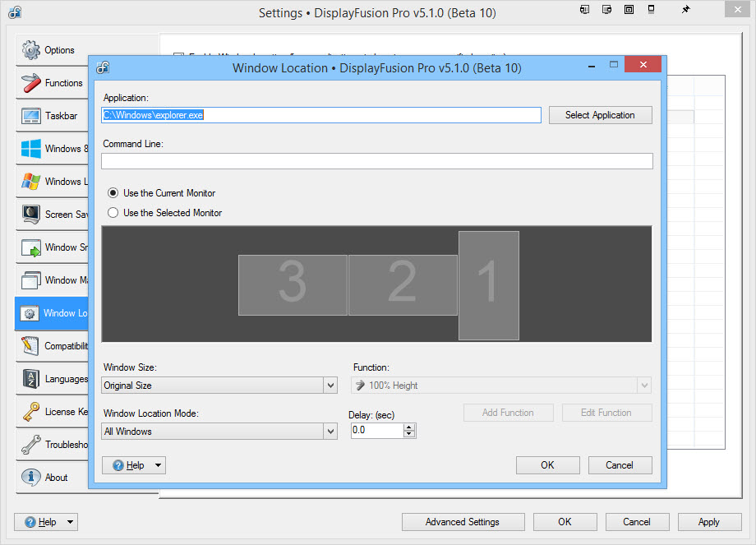
Task: Click the About info icon in sidebar
Action: tap(31, 478)
